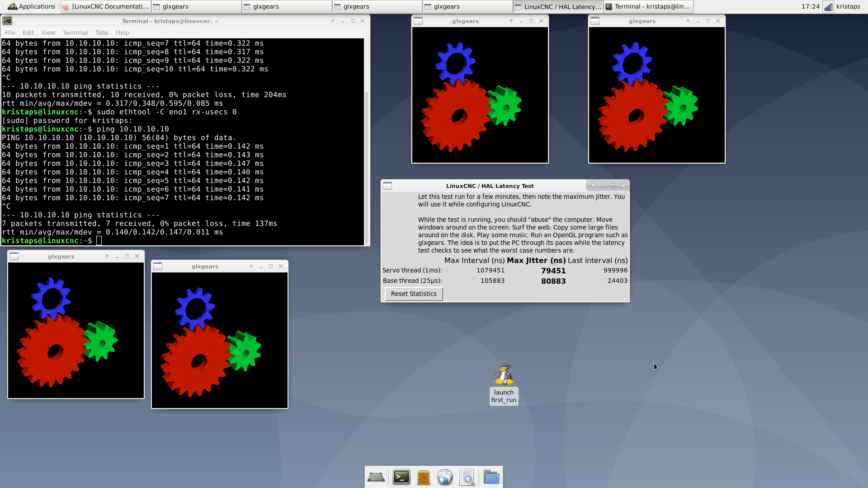
Task: Click the last interval value 24403
Action: point(618,281)
